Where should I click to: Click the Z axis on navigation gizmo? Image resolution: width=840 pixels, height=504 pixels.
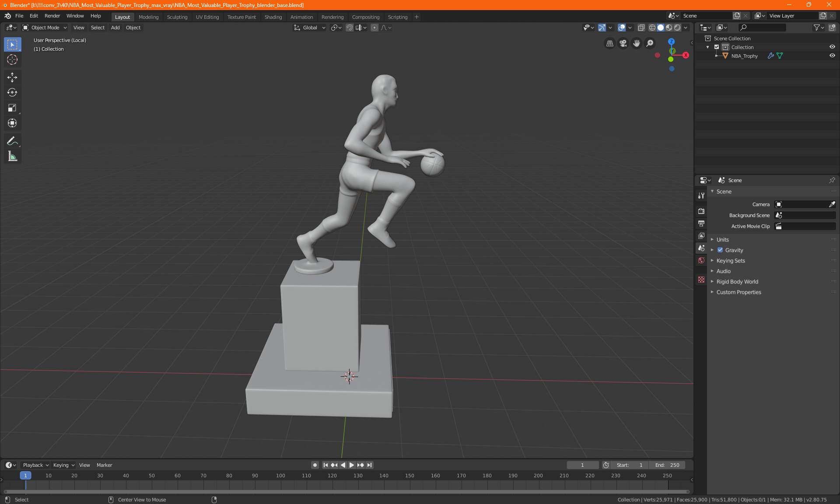tap(671, 41)
